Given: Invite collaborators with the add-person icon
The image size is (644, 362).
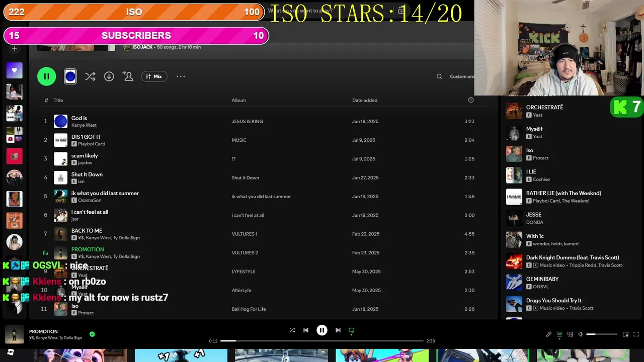Looking at the screenshot, I should 128,76.
